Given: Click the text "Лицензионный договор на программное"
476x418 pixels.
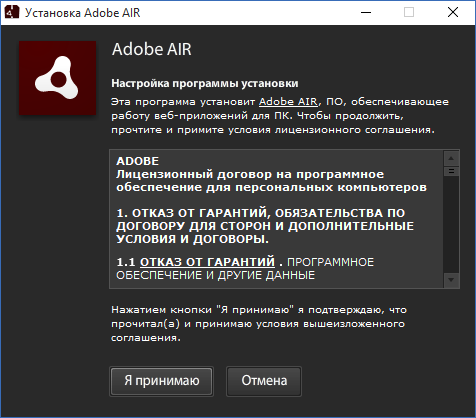Looking at the screenshot, I should pyautogui.click(x=250, y=174).
